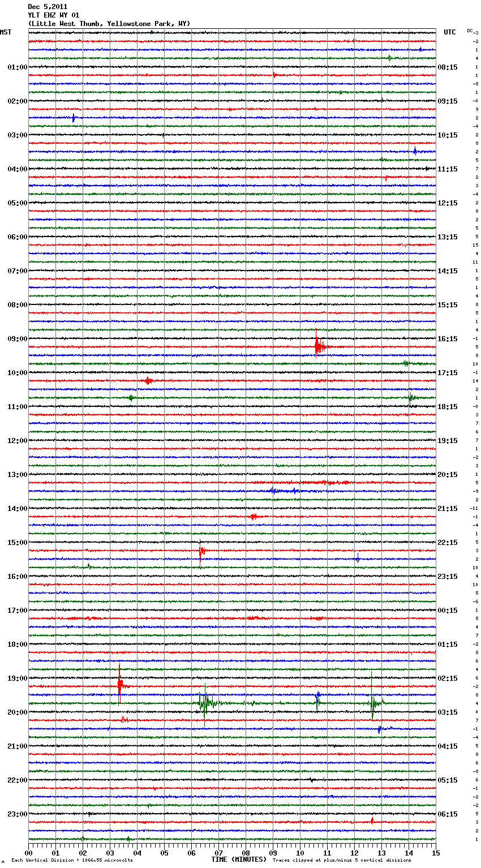Viewport: 481px width, 868px height.
Task: Select the '07:00' MST time label
Action: (x=17, y=271)
